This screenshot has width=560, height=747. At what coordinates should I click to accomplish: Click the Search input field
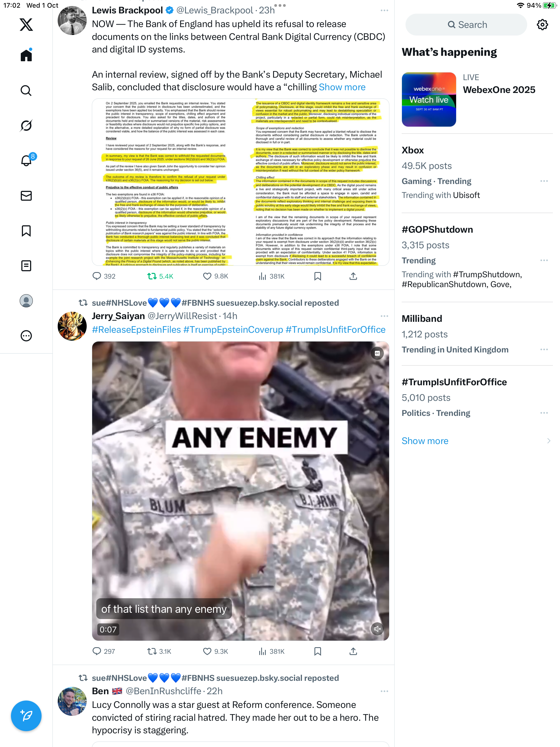pos(466,25)
